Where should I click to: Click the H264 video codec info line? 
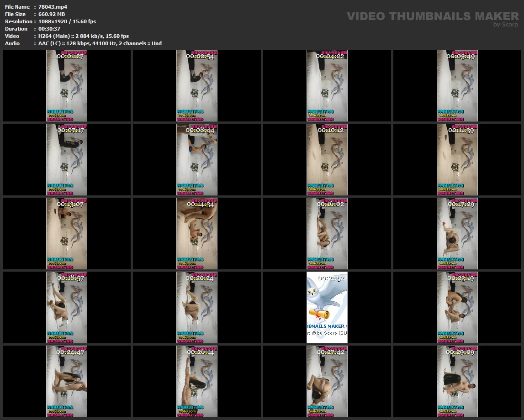pos(84,36)
